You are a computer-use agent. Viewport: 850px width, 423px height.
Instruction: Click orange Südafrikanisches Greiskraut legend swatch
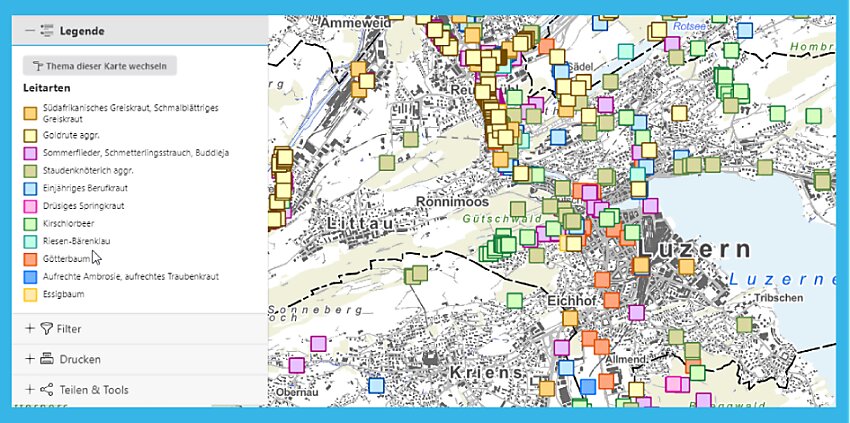pyautogui.click(x=30, y=113)
